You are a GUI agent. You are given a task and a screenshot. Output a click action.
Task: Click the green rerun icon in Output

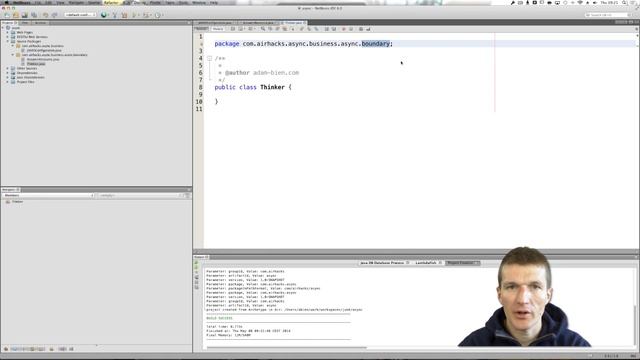tap(197, 263)
